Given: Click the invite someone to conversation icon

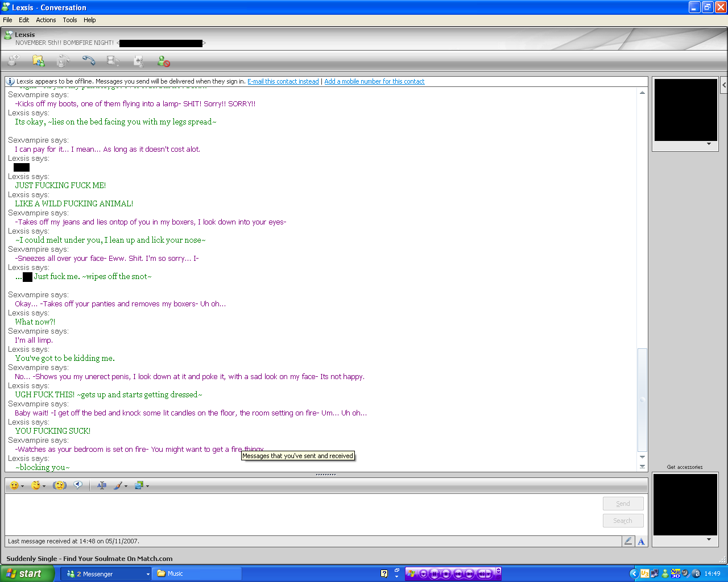Looking at the screenshot, I should pyautogui.click(x=13, y=60).
